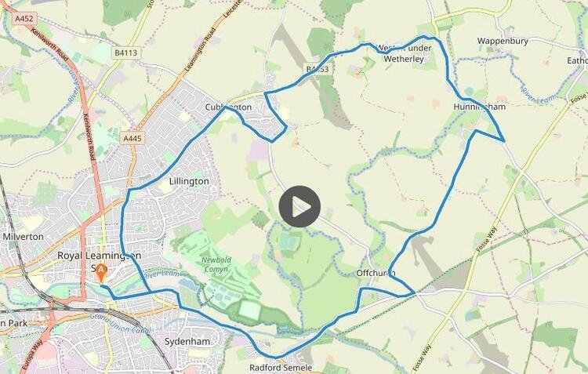This screenshot has width=588, height=374.
Task: Click the Offchurch village label
Action: click(x=376, y=273)
